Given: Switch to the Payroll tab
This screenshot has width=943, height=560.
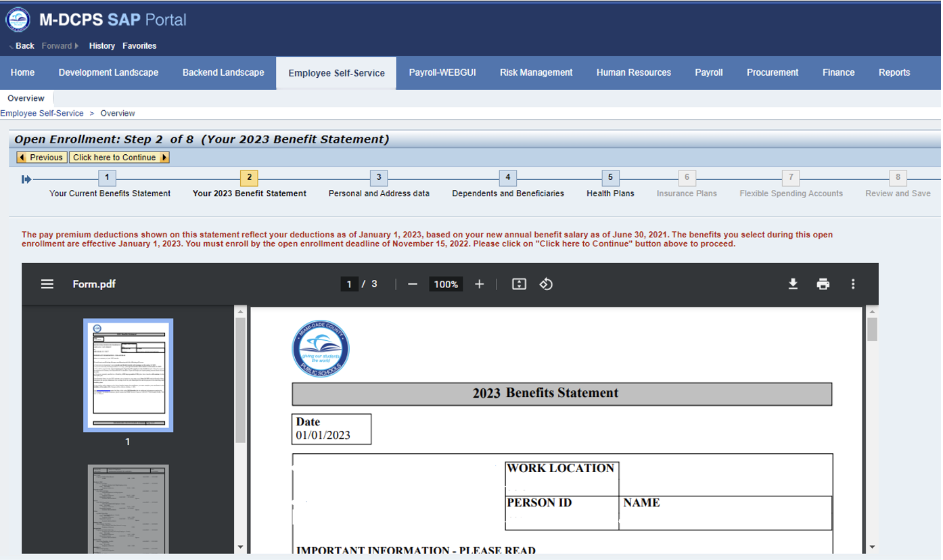Looking at the screenshot, I should 709,72.
